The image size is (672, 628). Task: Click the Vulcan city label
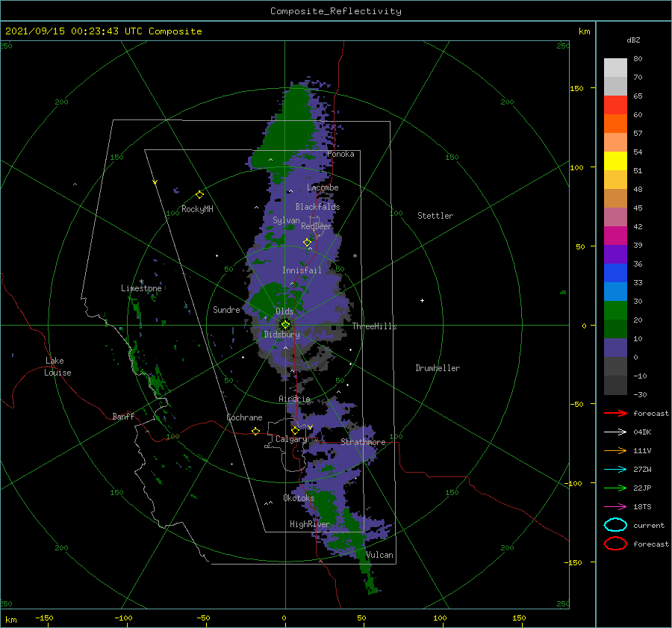[x=380, y=554]
